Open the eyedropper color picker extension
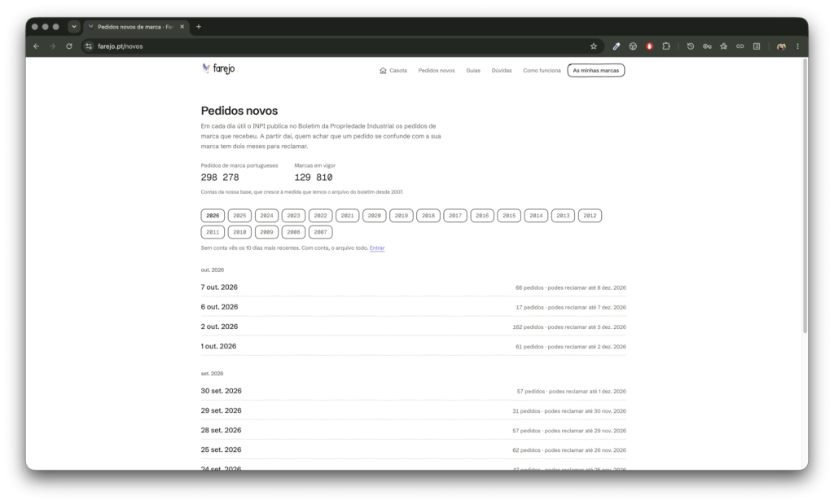834x504 pixels. pos(616,46)
